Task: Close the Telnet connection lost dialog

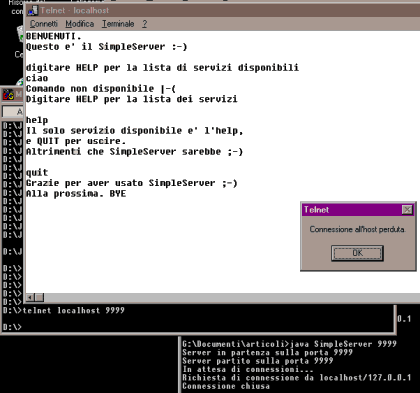Action: coord(407,210)
